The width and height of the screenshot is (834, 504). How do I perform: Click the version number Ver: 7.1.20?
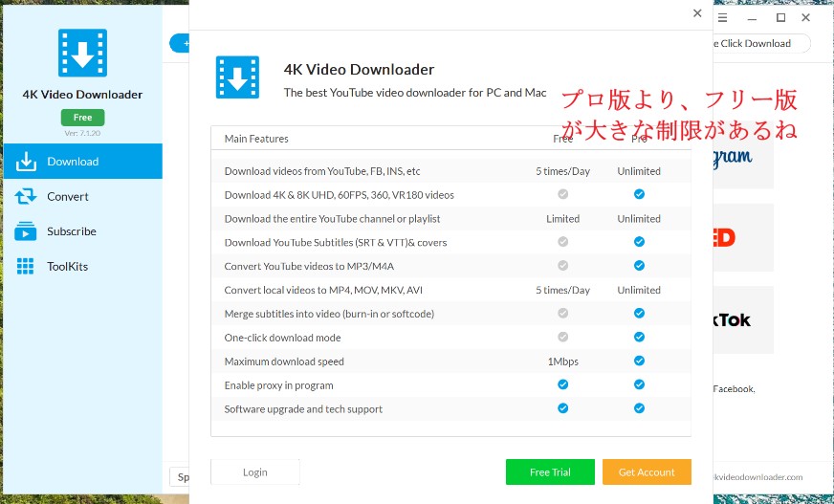pos(82,133)
